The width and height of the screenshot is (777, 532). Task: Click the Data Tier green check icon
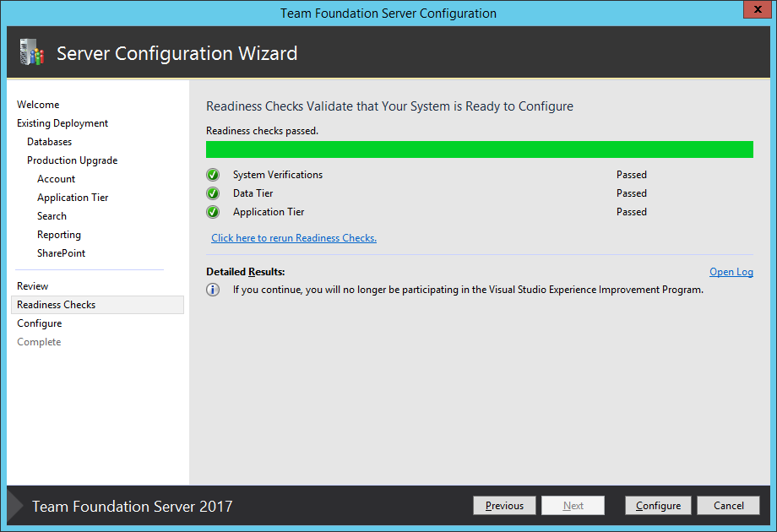(x=213, y=193)
